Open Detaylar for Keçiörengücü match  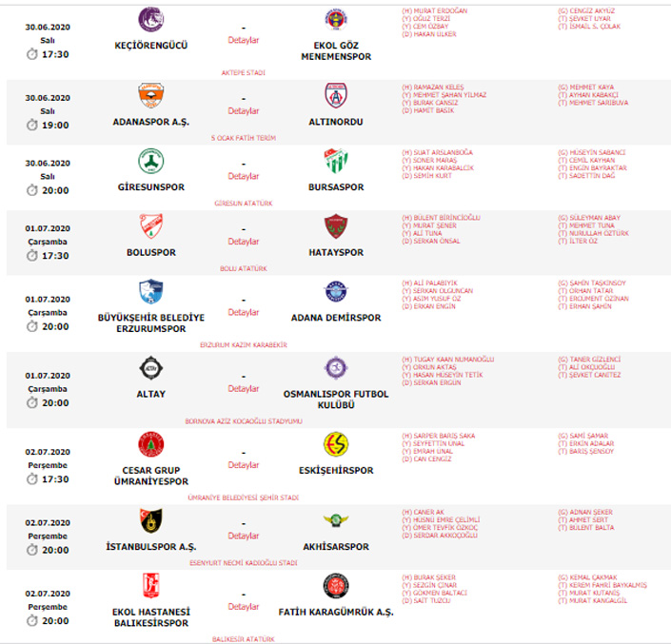click(244, 40)
